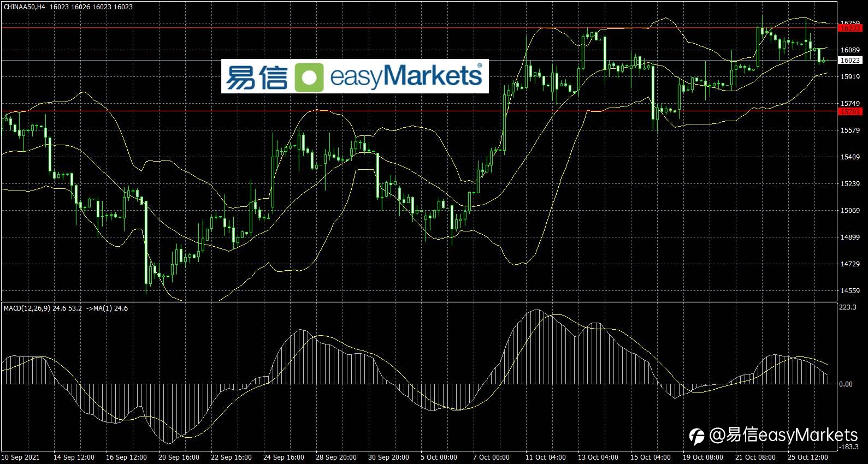
Task: Select the 15749 price axis label
Action: 850,104
